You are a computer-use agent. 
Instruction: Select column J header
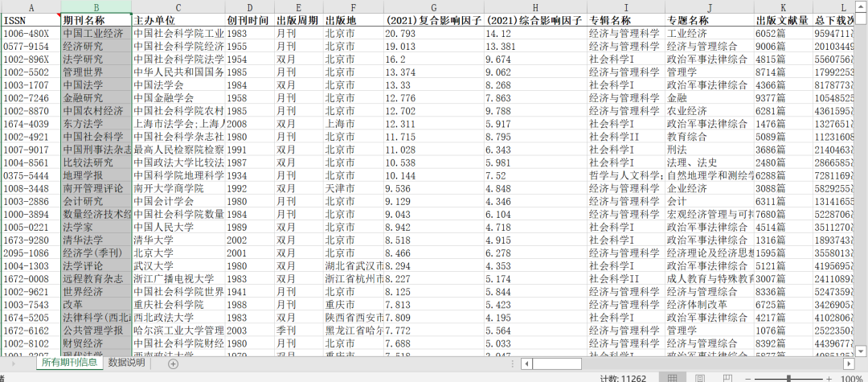709,7
